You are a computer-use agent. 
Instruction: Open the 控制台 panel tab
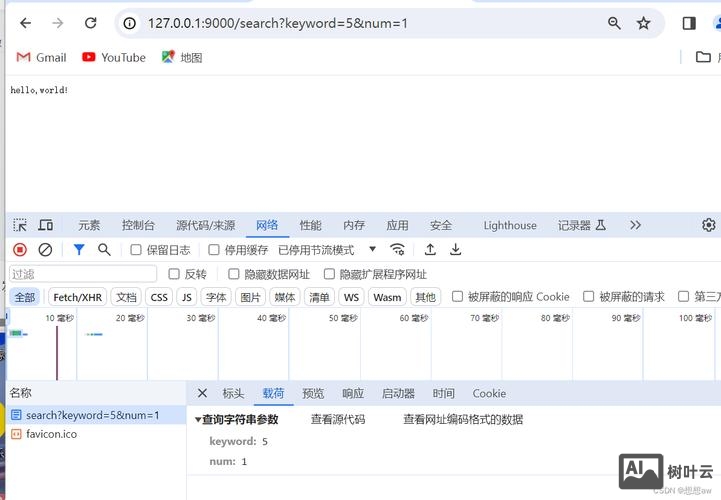tap(138, 226)
